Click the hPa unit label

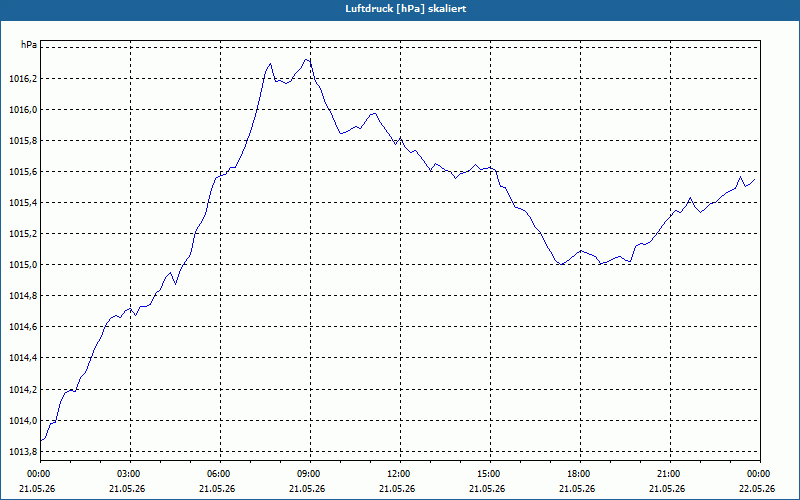click(x=29, y=44)
